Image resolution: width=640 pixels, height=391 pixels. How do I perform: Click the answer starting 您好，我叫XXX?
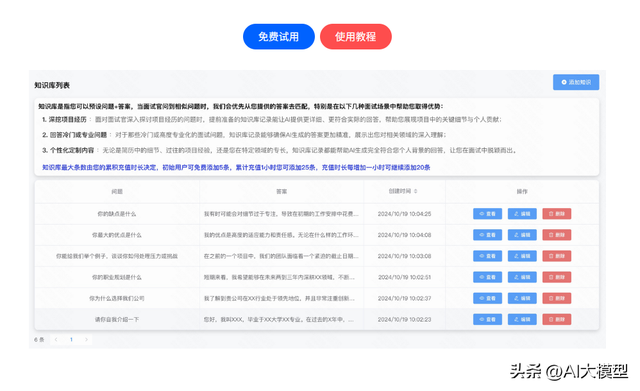[278, 320]
